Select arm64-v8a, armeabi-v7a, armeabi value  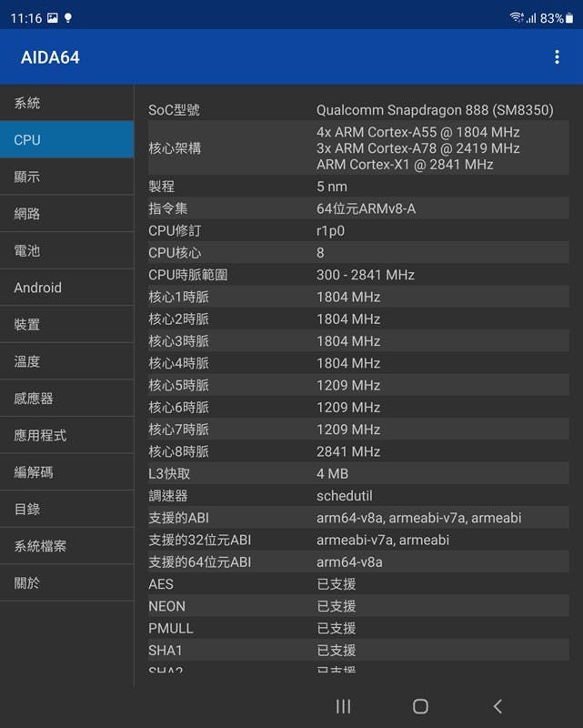coord(418,518)
